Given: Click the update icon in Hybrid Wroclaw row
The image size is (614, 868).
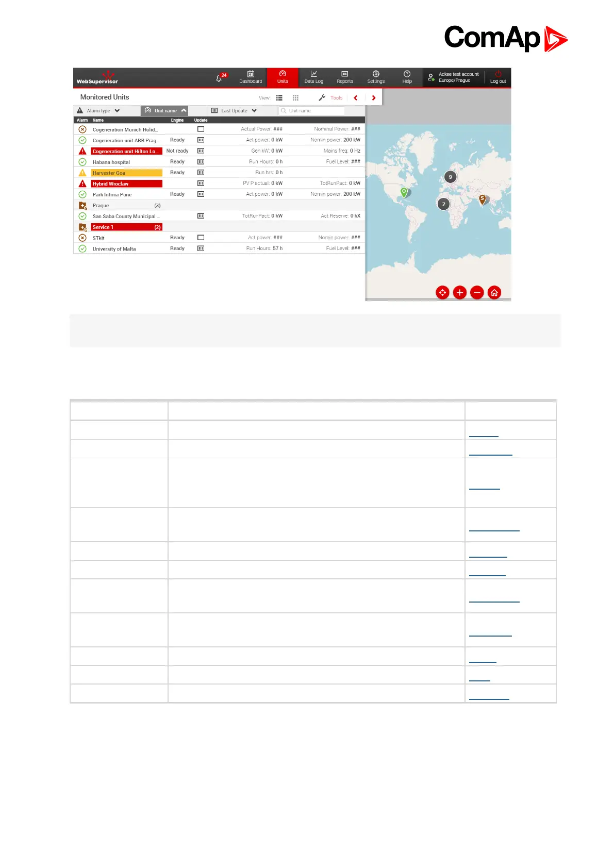Looking at the screenshot, I should (x=201, y=183).
